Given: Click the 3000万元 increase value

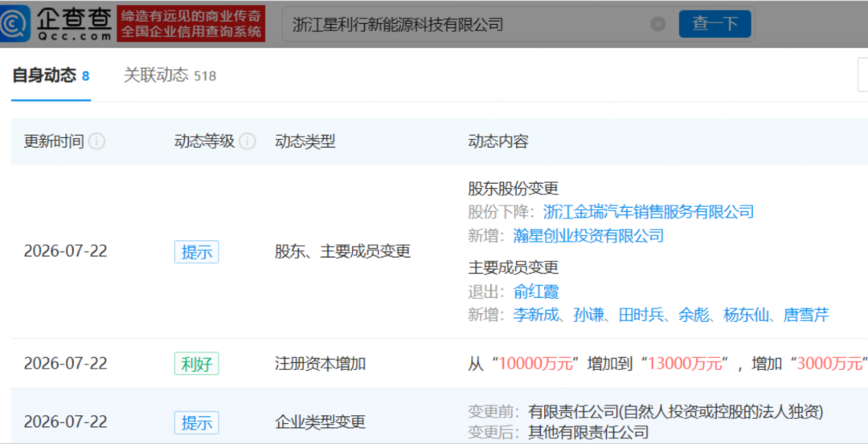Looking at the screenshot, I should click(829, 363).
